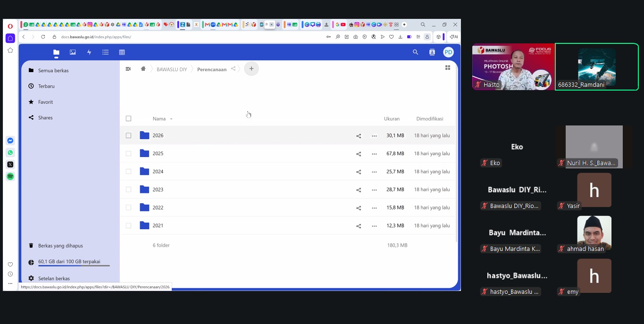Open Opera sidebar bookmarks star icon
The image size is (644, 324).
click(x=10, y=50)
